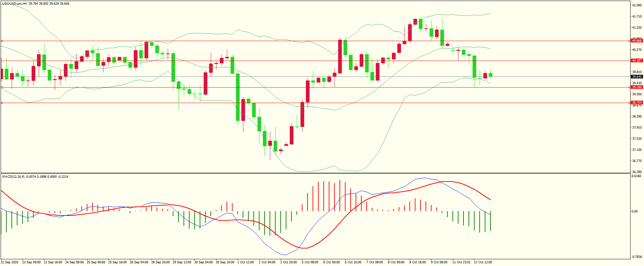Click the 37.530 price axis label

pyautogui.click(x=637, y=139)
